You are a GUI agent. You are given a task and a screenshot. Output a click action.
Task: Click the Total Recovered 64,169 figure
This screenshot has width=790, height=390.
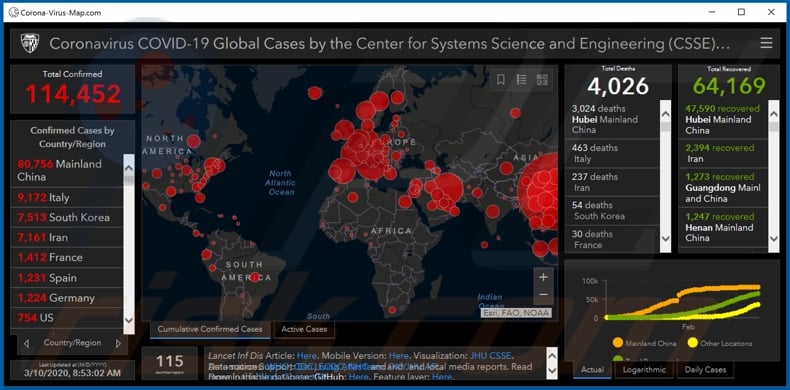point(729,86)
